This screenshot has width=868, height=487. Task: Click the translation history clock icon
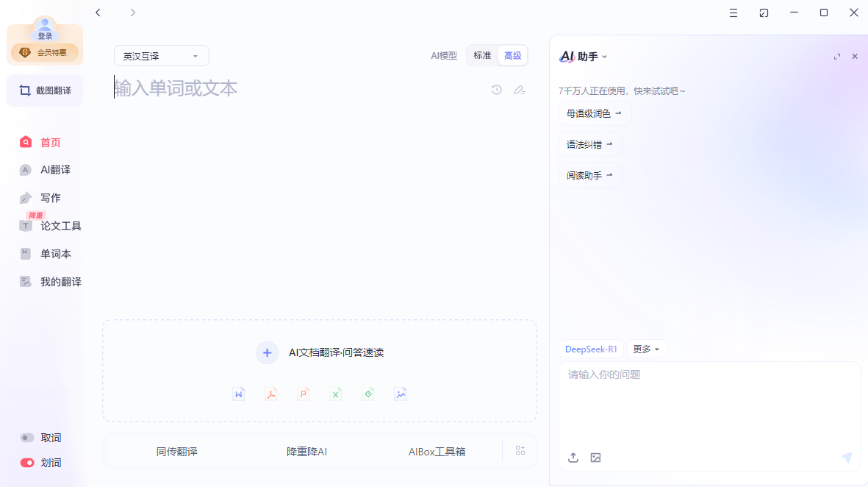497,90
